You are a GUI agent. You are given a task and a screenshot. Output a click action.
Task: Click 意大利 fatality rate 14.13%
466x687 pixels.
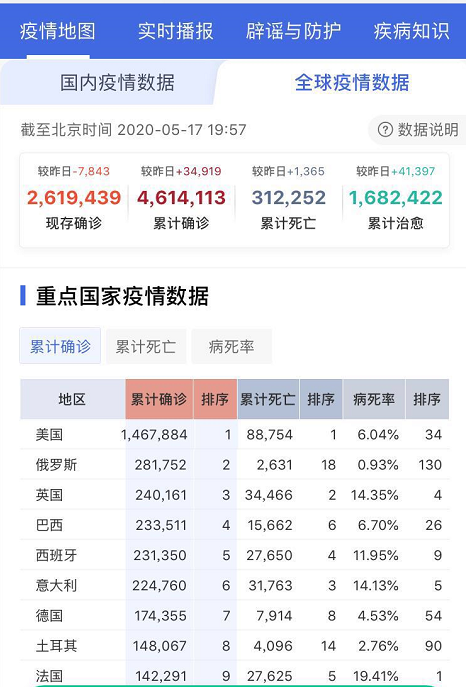(376, 585)
